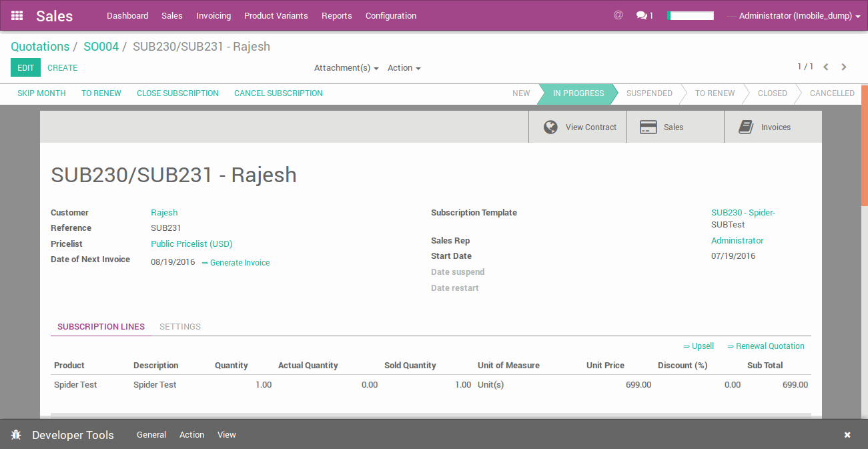Go to previous record arrow

(x=826, y=67)
